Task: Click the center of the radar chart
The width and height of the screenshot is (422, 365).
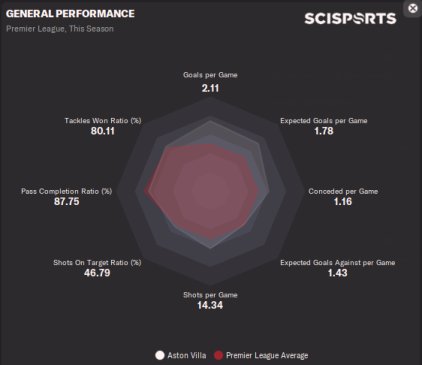Action: 210,191
